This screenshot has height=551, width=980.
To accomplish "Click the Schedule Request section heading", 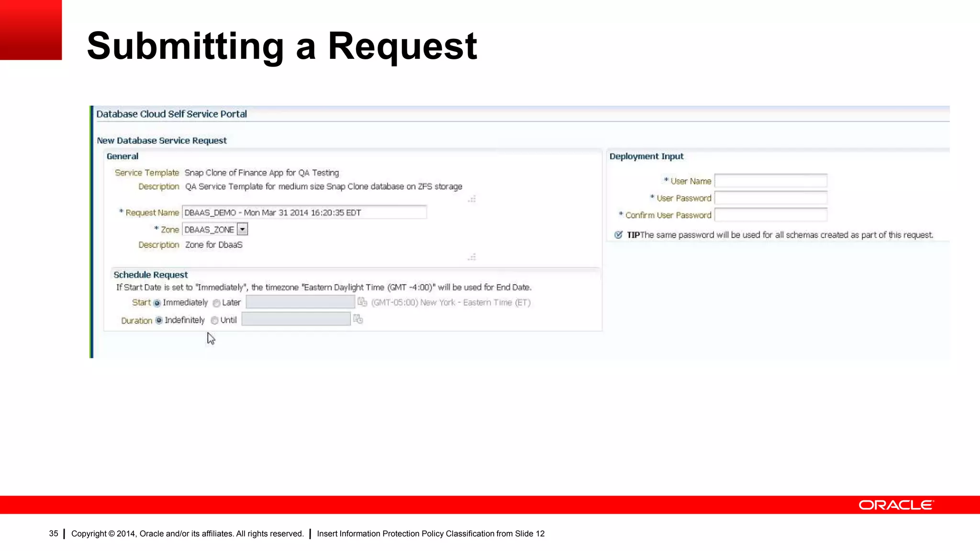I will pyautogui.click(x=151, y=275).
